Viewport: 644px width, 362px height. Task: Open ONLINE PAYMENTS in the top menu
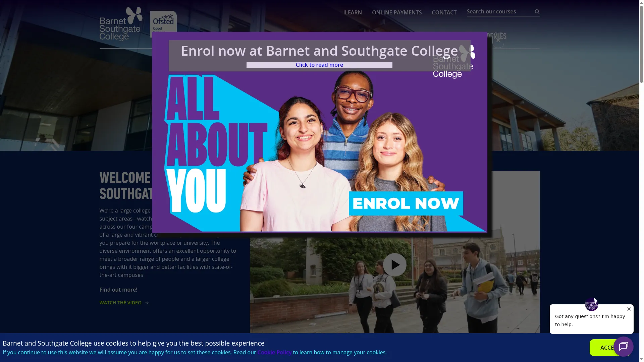[396, 12]
